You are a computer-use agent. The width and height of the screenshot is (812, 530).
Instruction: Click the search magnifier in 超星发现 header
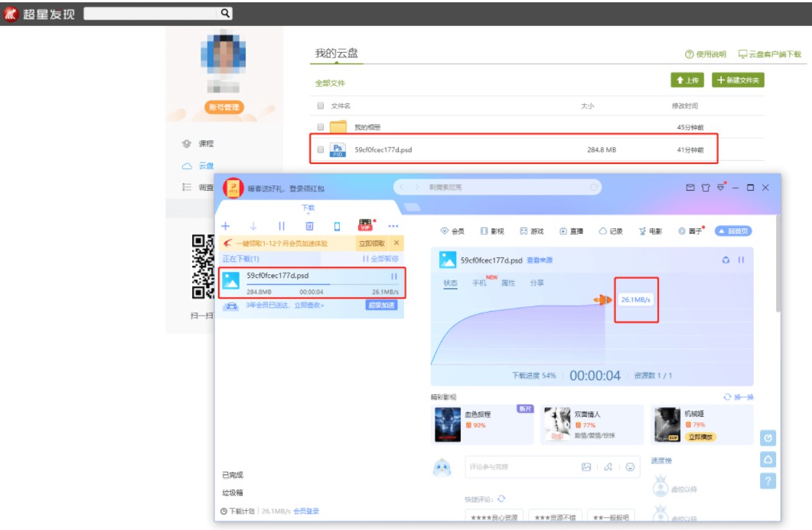[225, 13]
